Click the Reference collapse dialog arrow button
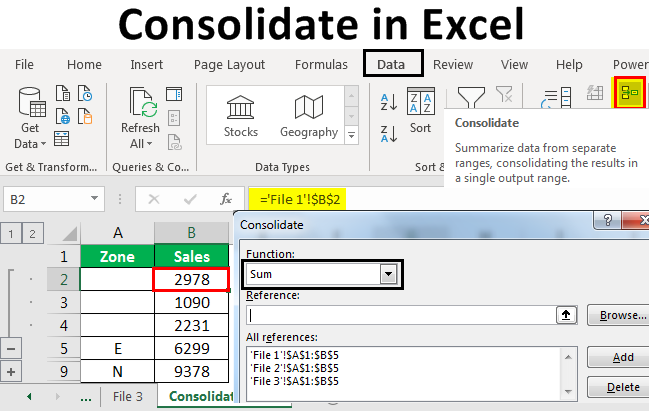 click(566, 315)
